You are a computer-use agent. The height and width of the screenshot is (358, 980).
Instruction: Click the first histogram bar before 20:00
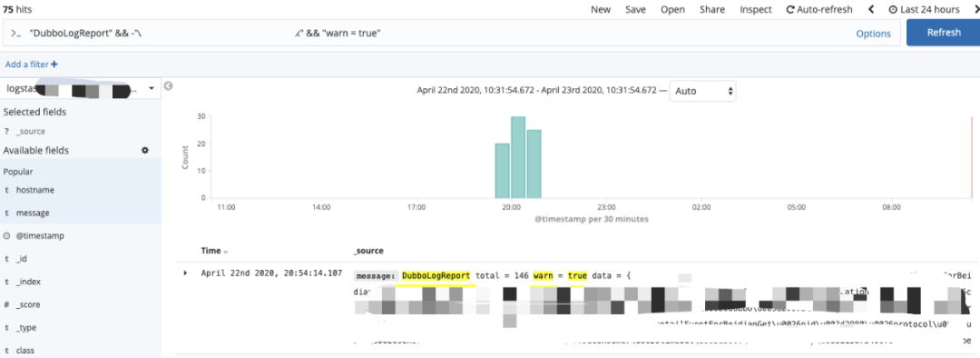[503, 171]
